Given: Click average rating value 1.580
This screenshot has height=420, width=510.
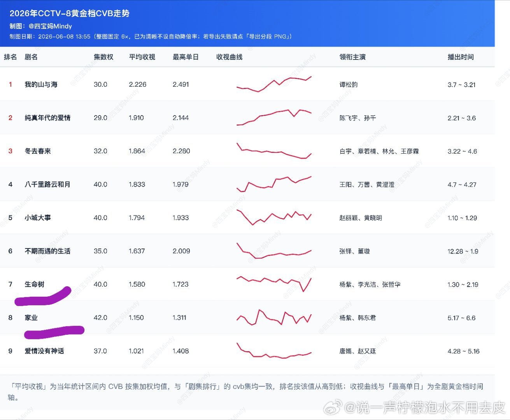Looking at the screenshot, I should [137, 284].
